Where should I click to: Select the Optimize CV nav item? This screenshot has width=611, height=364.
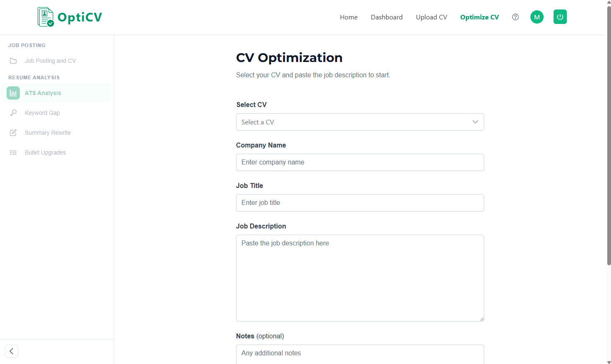[x=480, y=17]
